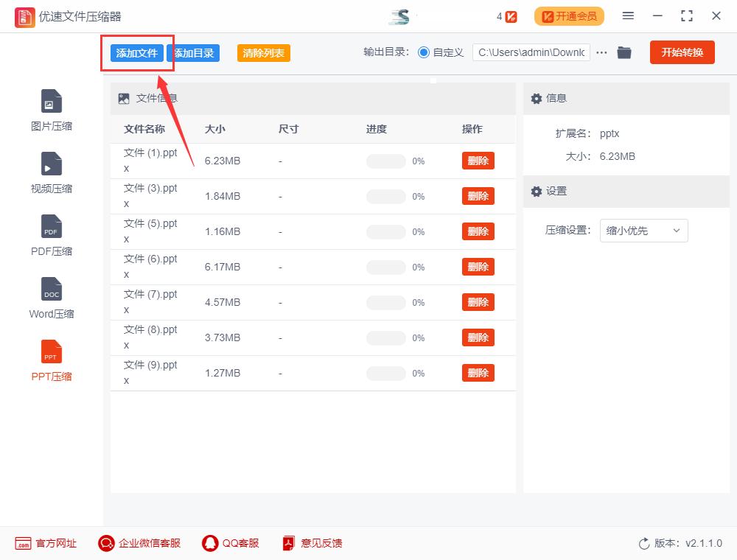Switch to PDF压缩 mode

pos(51,234)
